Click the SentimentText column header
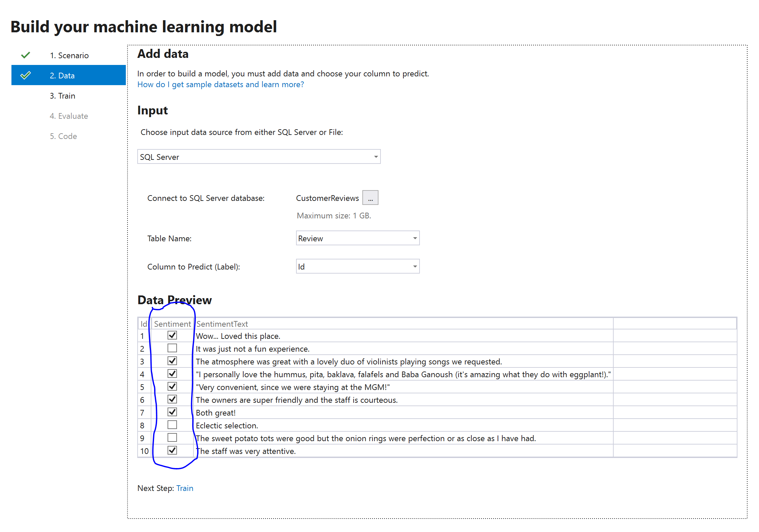The height and width of the screenshot is (532, 759). point(222,324)
